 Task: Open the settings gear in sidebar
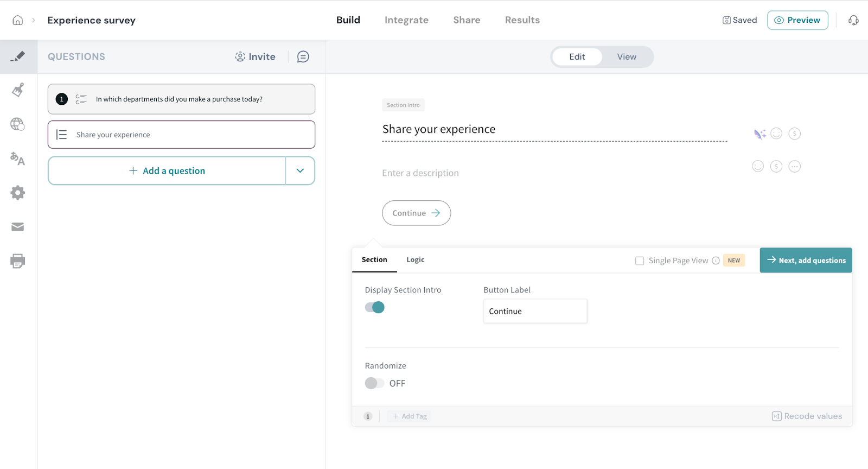coord(18,193)
